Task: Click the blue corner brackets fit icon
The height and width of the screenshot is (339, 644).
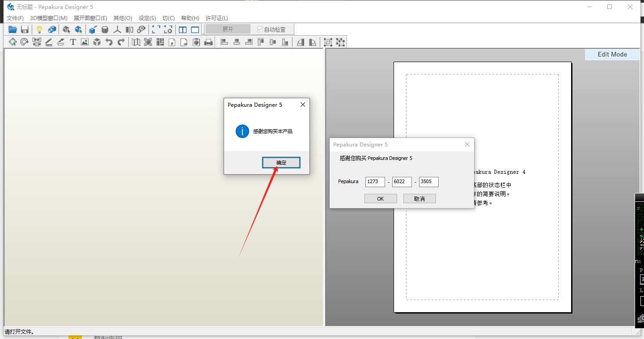Action: 156,29
